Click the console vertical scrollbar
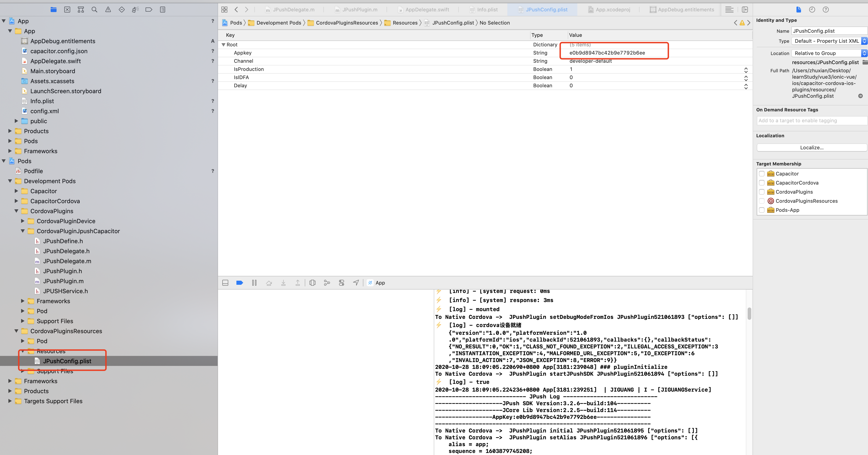The height and width of the screenshot is (455, 868). [749, 314]
